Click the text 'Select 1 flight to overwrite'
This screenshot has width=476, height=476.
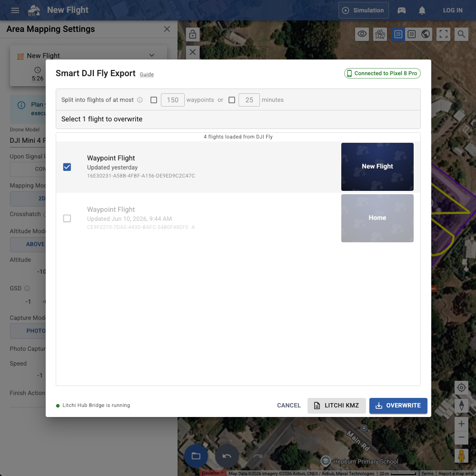[102, 119]
